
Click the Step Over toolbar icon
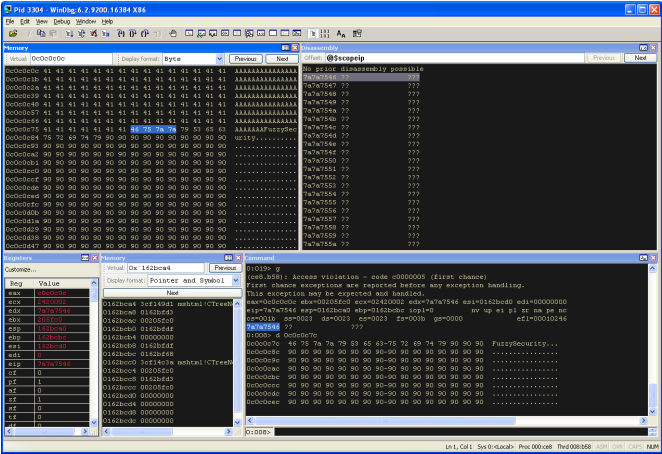(x=132, y=33)
